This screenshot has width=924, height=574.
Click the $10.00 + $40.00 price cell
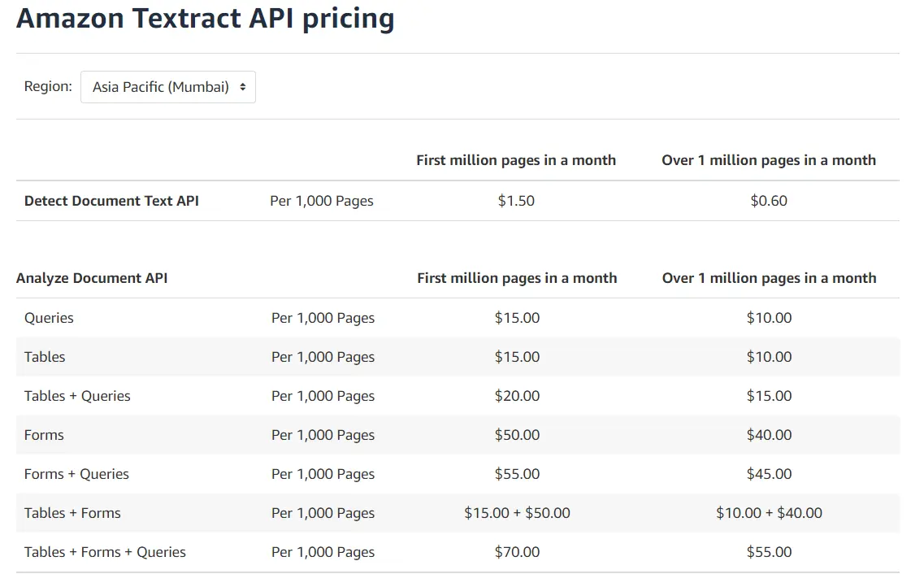coord(769,513)
